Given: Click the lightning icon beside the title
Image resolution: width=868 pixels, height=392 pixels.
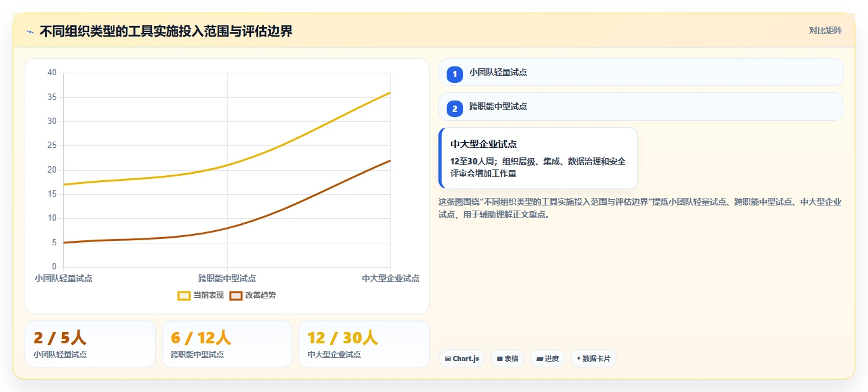Looking at the screenshot, I should click(x=30, y=32).
